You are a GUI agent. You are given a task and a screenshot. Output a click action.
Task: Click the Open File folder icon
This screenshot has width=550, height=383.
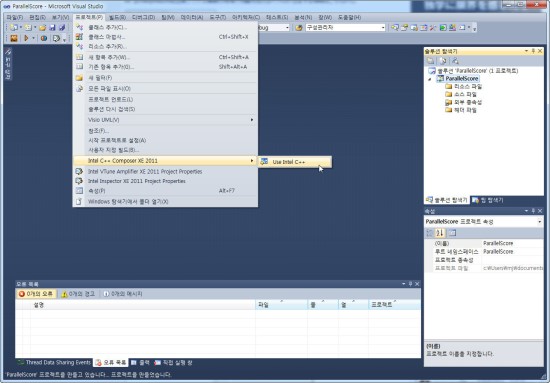[x=43, y=27]
